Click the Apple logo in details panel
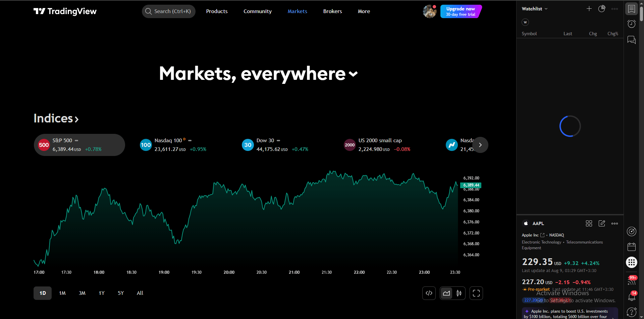 tap(526, 223)
